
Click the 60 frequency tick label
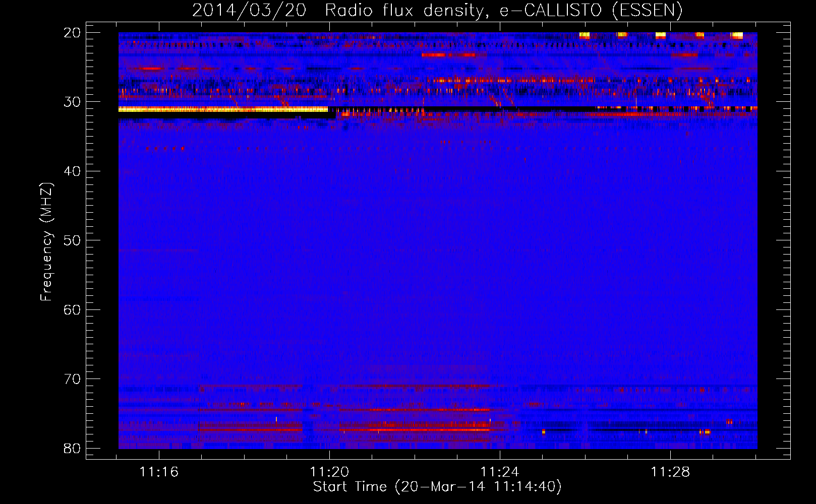tap(73, 310)
